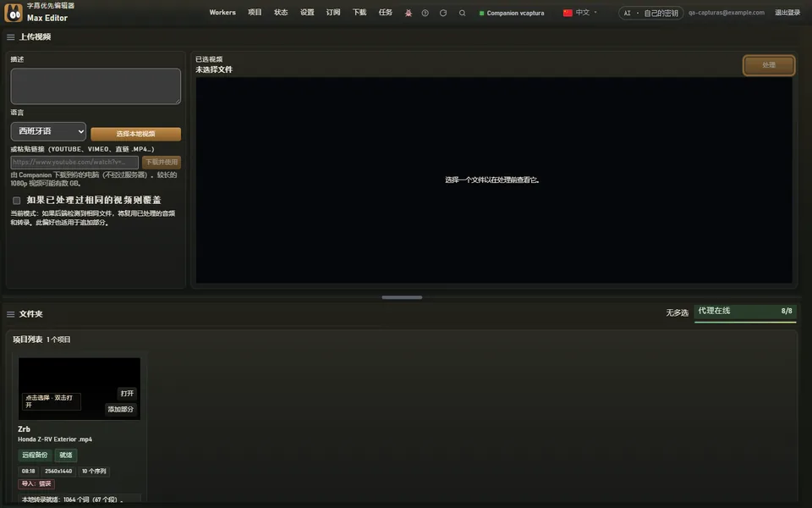Click the 选择本地视频 button

135,134
